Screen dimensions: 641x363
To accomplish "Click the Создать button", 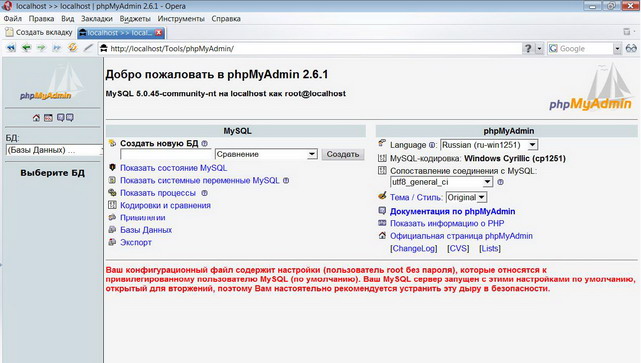I will [343, 154].
